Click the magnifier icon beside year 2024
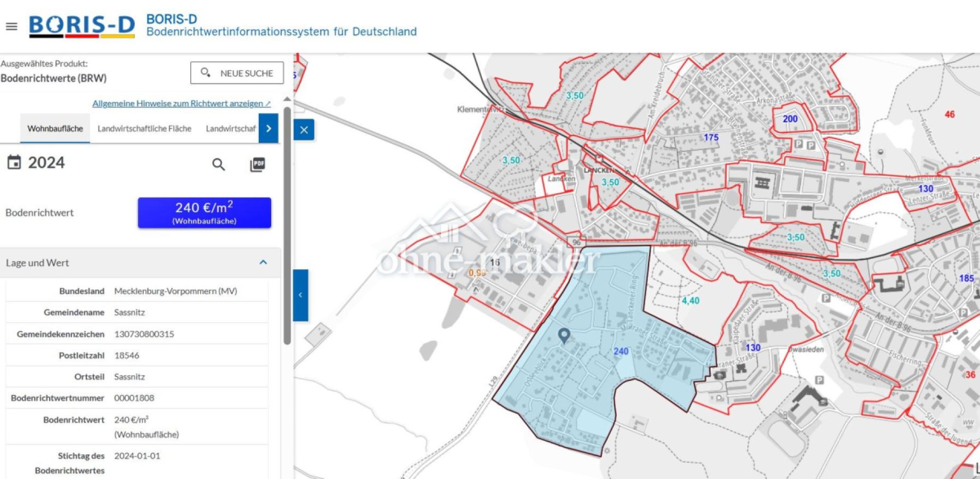Screen dimensions: 980x479 tap(218, 164)
